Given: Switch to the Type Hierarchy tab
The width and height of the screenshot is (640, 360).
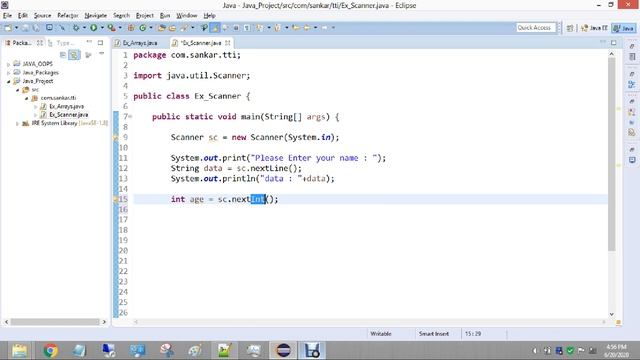Looking at the screenshot, I should 61,42.
